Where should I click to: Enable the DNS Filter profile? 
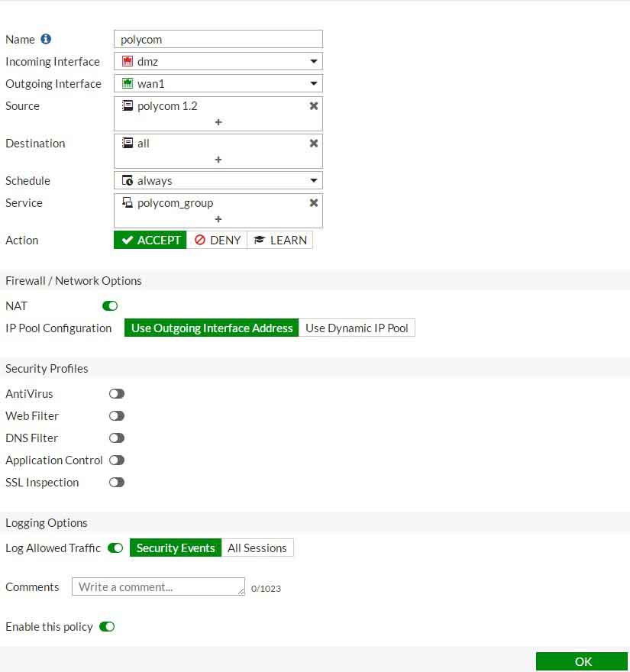117,438
